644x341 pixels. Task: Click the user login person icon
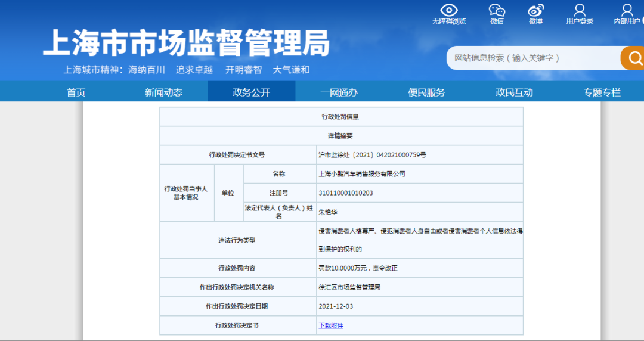tap(580, 11)
